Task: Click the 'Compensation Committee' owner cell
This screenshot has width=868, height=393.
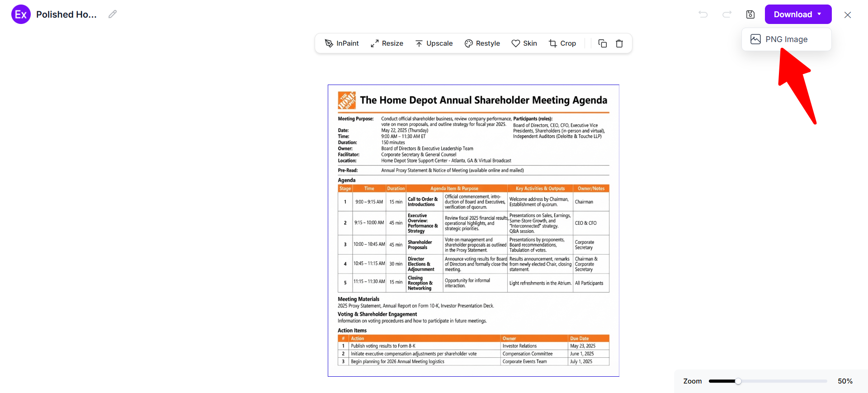Action: (x=534, y=354)
